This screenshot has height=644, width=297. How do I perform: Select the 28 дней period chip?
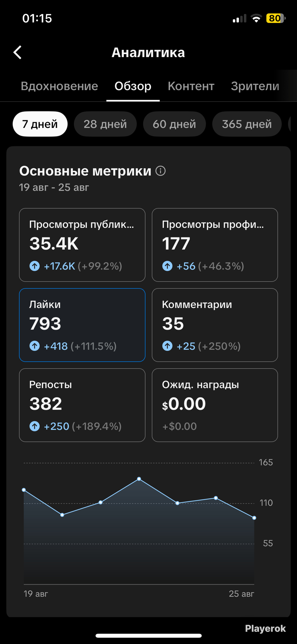(105, 124)
